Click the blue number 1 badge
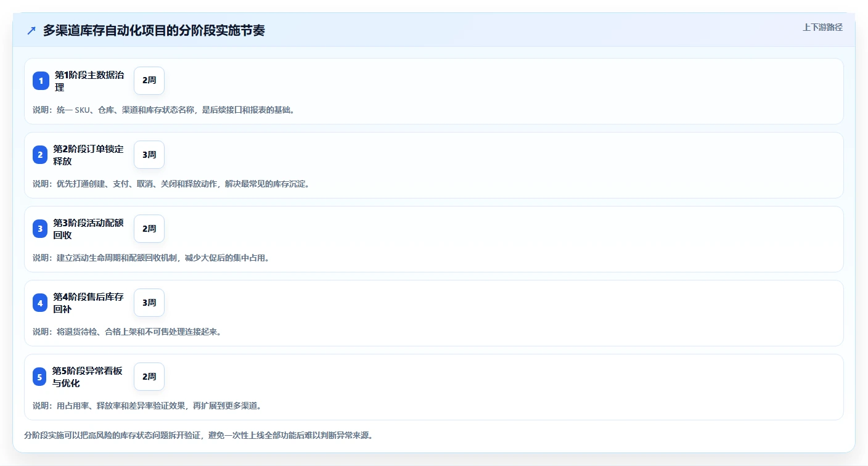This screenshot has width=868, height=466. (x=41, y=81)
